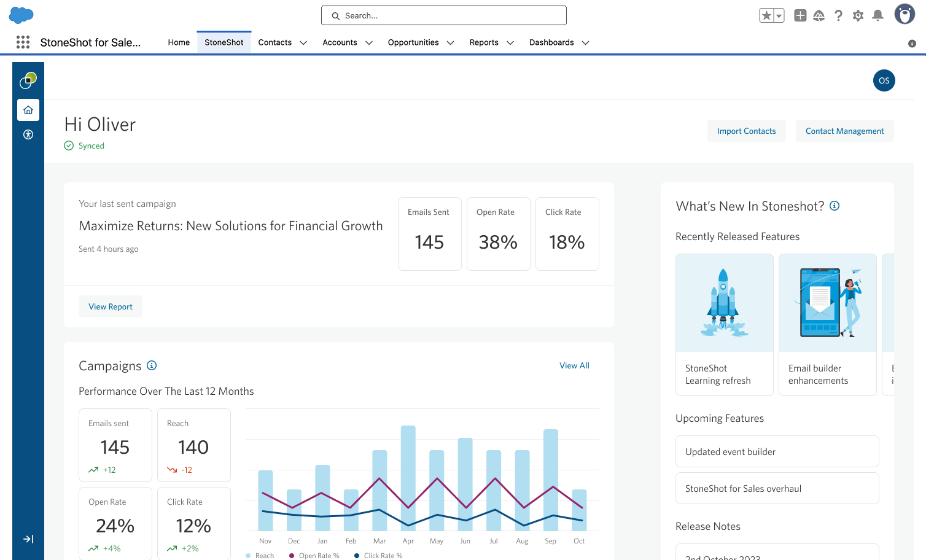Click the Click Rate % legend entry
Image resolution: width=926 pixels, height=560 pixels.
379,556
